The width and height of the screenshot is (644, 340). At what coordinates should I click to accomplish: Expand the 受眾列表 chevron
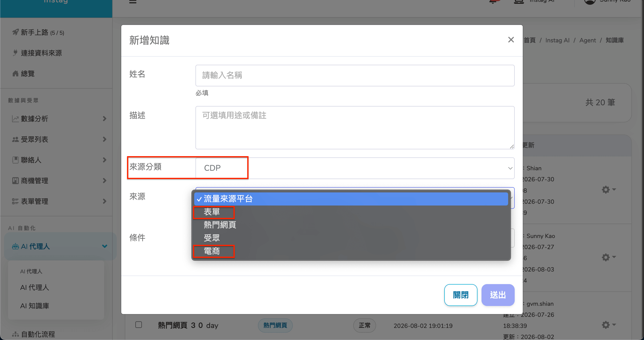point(105,139)
